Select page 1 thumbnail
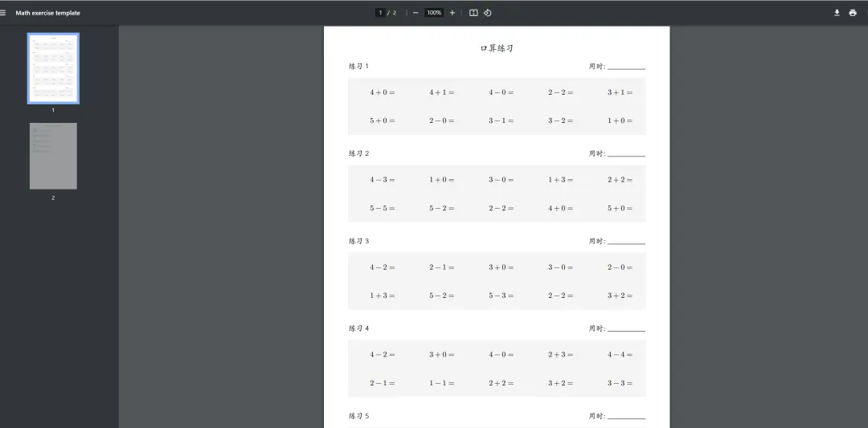Viewport: 868px width, 428px height. coord(53,68)
